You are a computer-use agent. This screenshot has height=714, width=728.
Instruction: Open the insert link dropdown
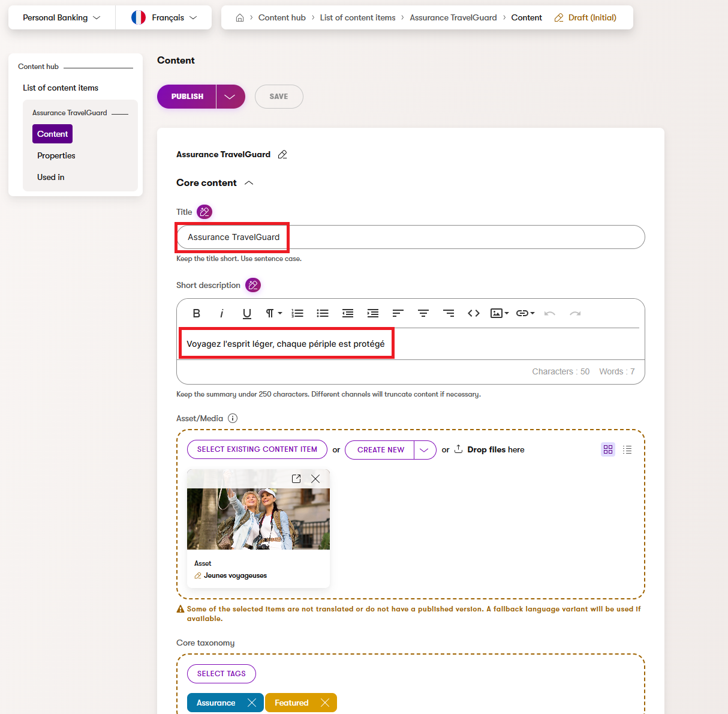click(x=525, y=313)
